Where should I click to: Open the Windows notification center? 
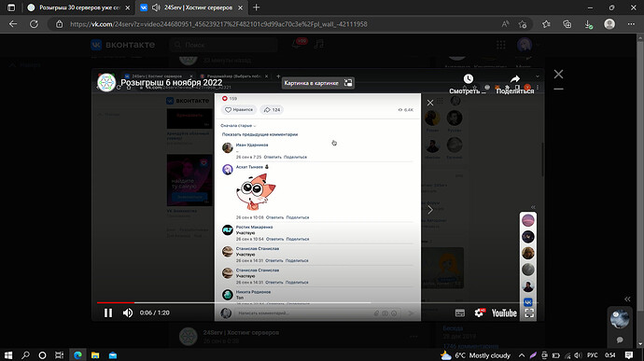click(x=629, y=355)
